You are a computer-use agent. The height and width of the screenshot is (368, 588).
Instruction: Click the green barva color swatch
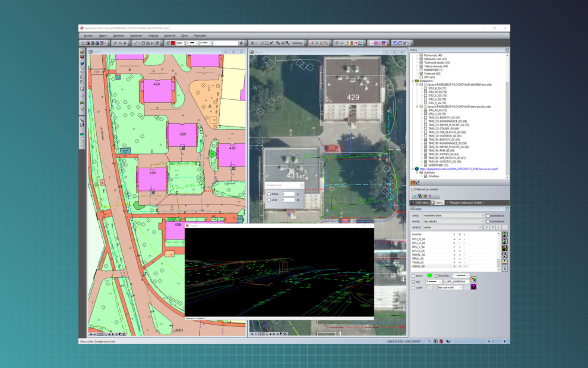(429, 276)
